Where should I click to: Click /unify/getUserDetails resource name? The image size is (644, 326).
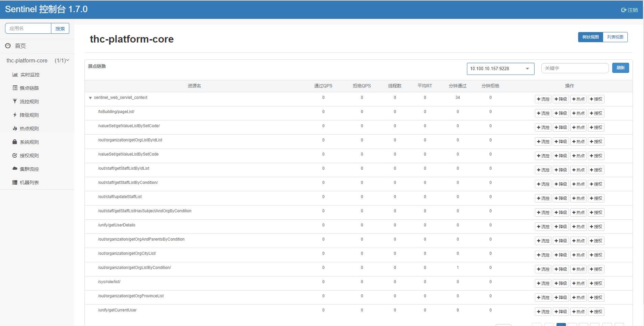pos(117,225)
